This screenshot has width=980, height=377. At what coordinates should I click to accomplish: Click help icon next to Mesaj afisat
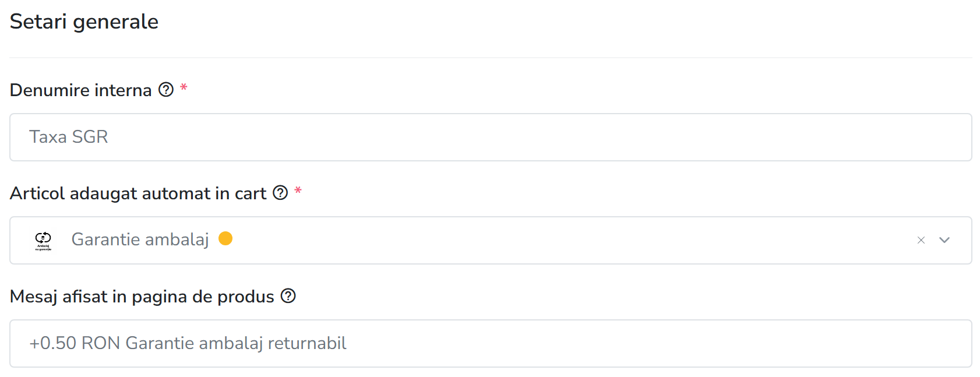288,296
